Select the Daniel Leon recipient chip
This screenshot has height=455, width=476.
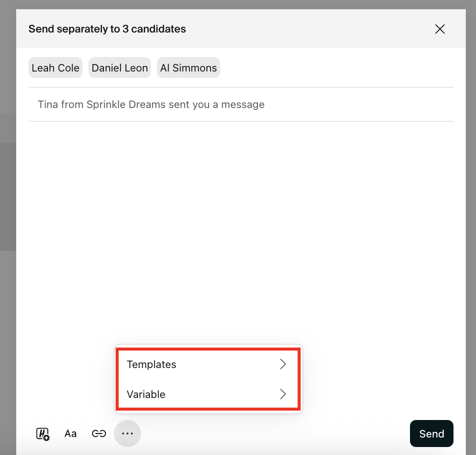point(120,68)
